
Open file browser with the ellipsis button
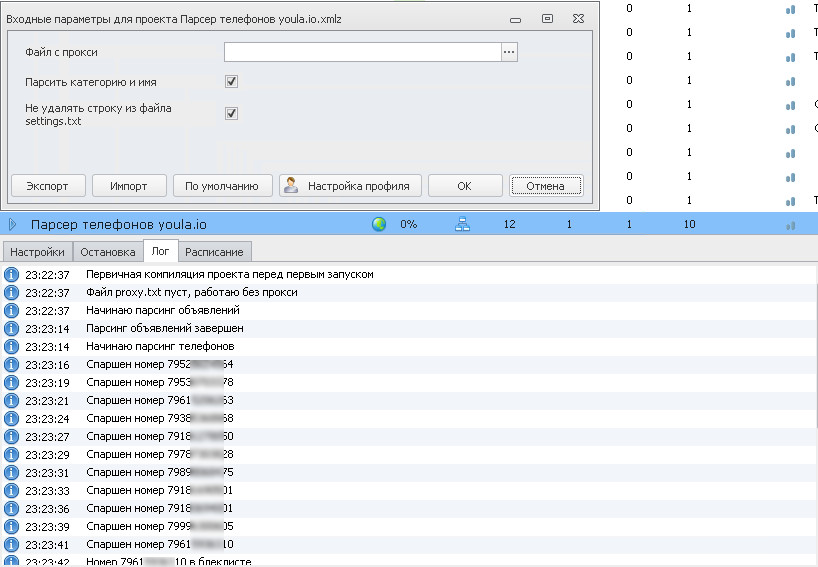(x=509, y=52)
